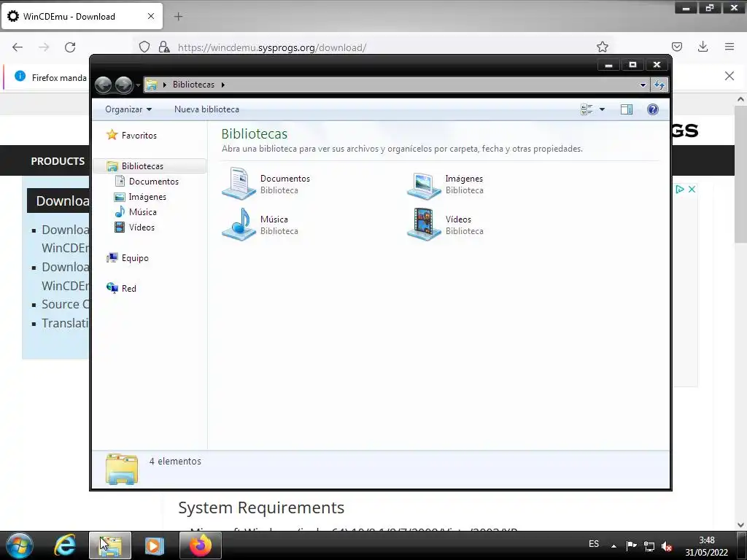Click Bibliotecas breadcrumb in address bar
Image resolution: width=747 pixels, height=560 pixels.
193,85
